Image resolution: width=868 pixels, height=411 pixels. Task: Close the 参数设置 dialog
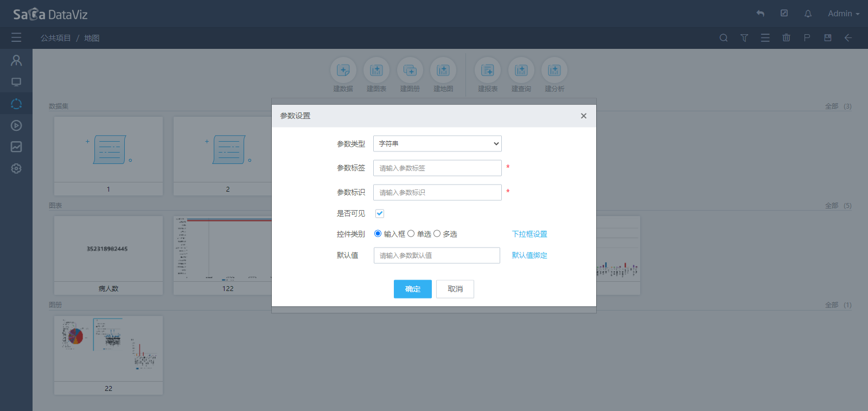tap(584, 116)
